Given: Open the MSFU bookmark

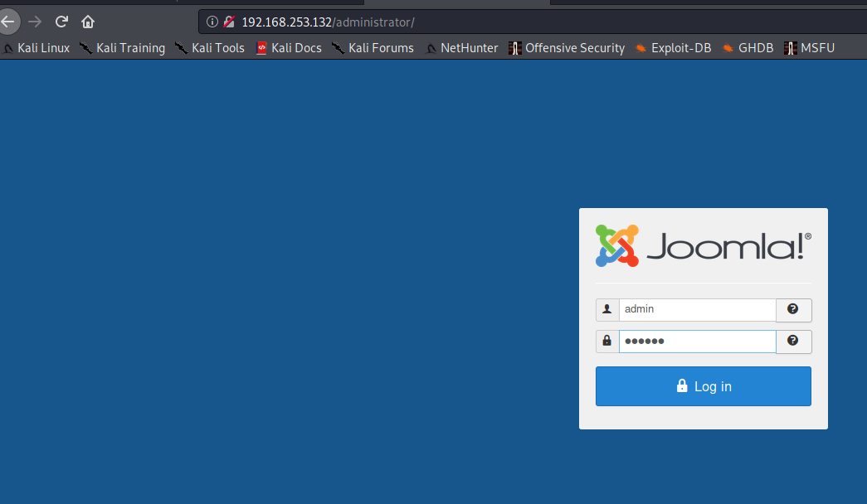Looking at the screenshot, I should click(x=810, y=48).
